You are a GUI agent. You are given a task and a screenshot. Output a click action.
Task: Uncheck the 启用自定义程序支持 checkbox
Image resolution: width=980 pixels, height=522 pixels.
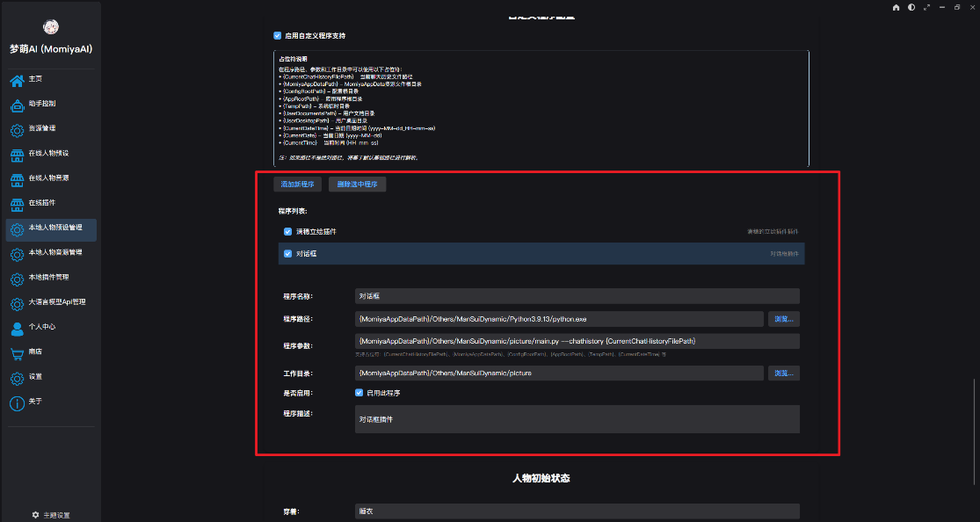[x=278, y=36]
